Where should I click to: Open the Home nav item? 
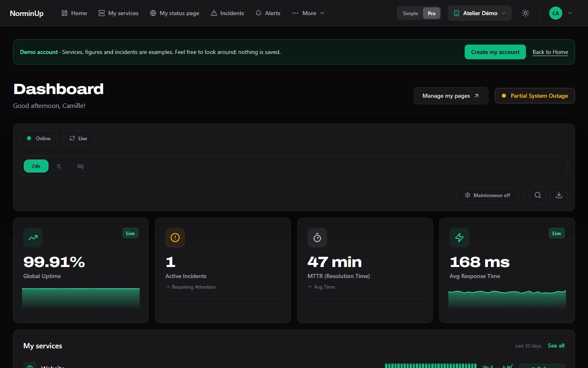(74, 13)
